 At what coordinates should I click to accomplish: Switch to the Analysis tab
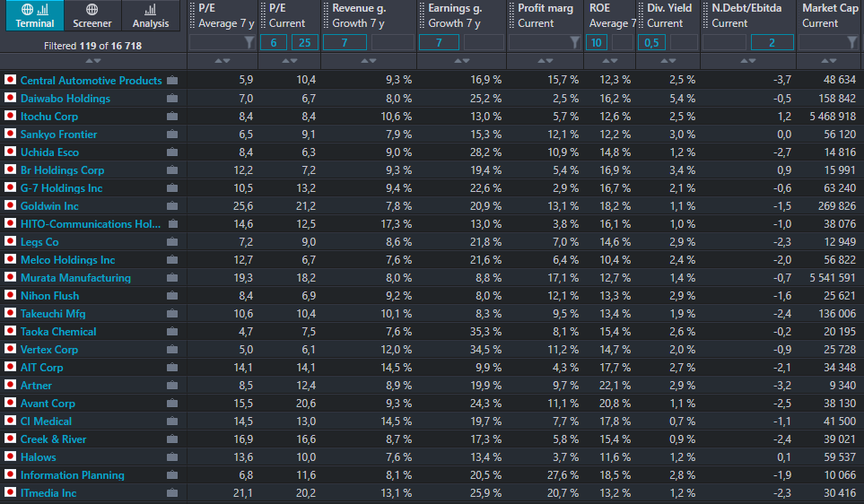(x=151, y=15)
